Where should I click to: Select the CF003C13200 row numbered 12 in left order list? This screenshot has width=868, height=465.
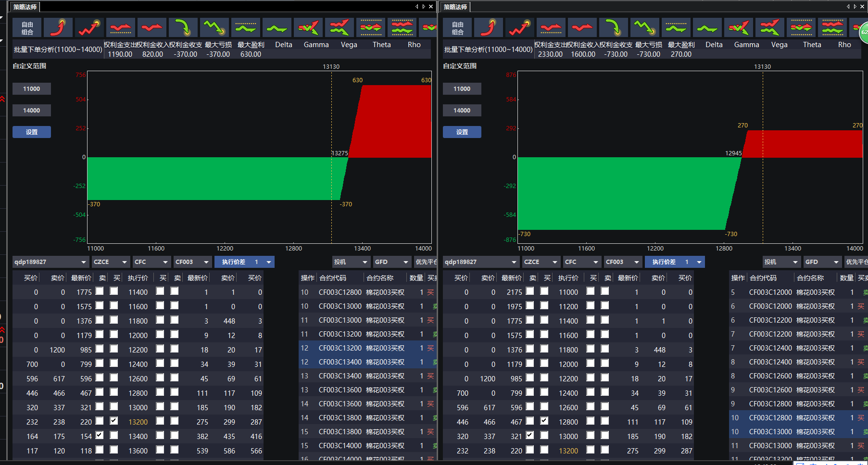pos(368,348)
